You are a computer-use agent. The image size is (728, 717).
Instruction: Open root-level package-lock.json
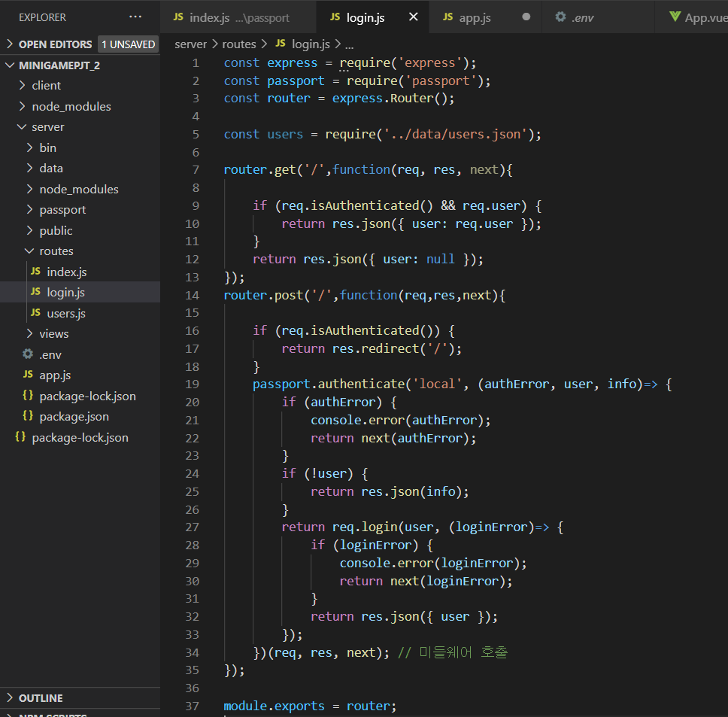80,437
